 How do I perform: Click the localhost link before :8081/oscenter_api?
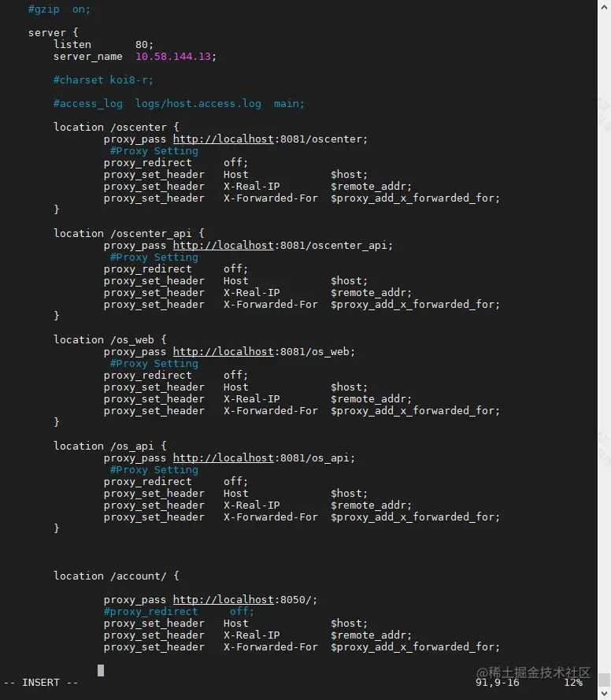224,246
